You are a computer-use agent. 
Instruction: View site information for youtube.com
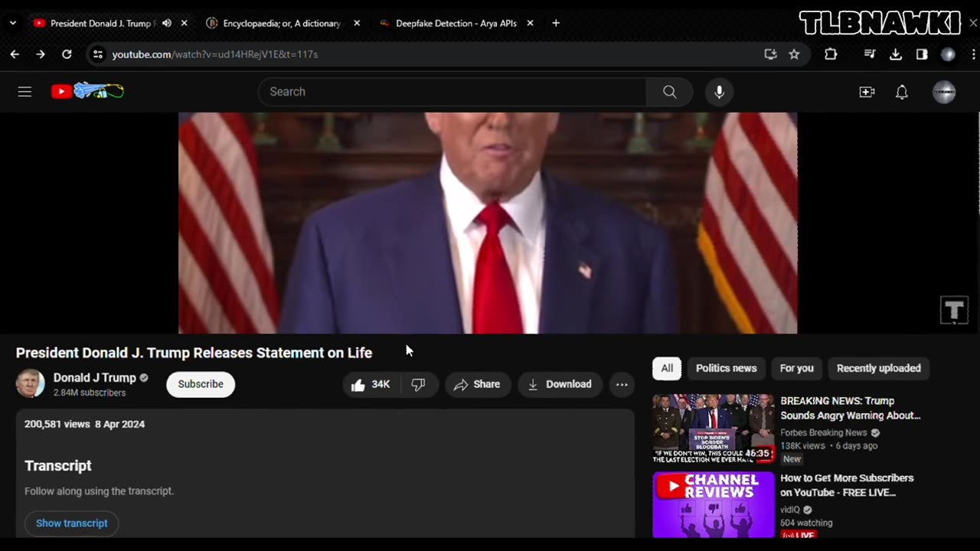[x=97, y=54]
